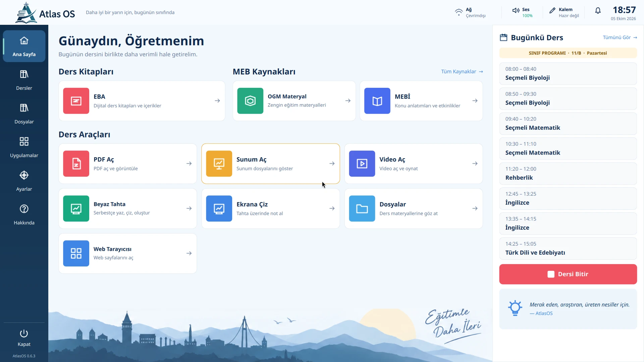Click the Ekrana Çiz blue icon
This screenshot has width=644, height=362.
pos(219,208)
